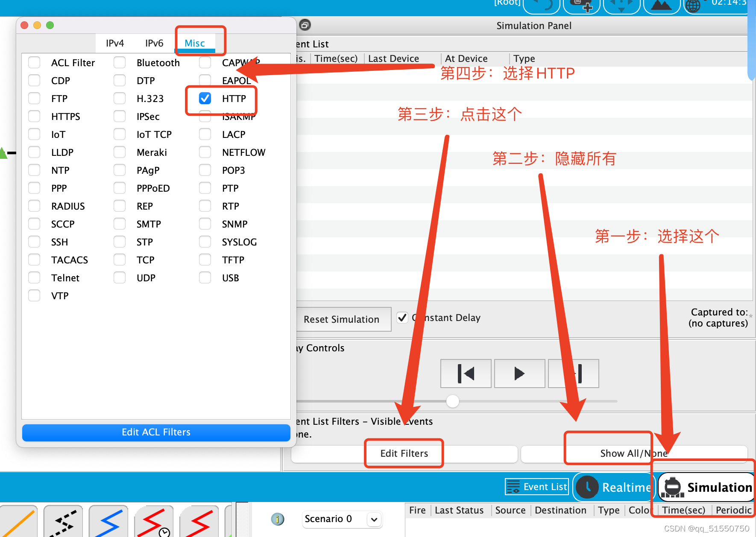Check the NETFLOW checkbox

coord(205,152)
